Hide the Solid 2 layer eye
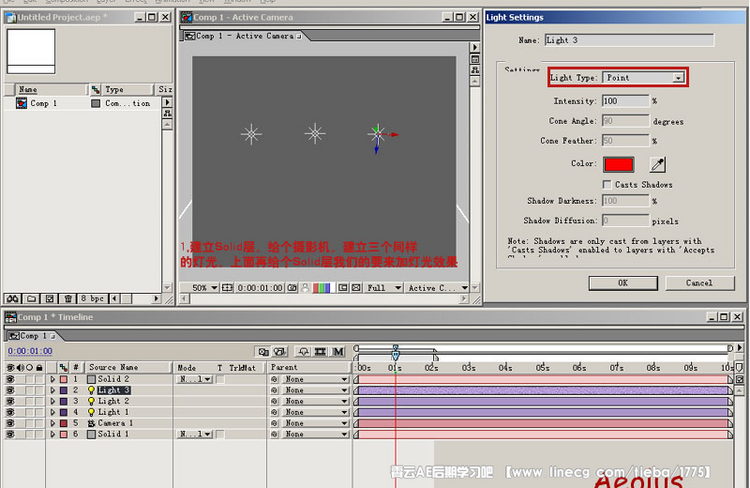Screen dimensions: 750x488 (10, 379)
